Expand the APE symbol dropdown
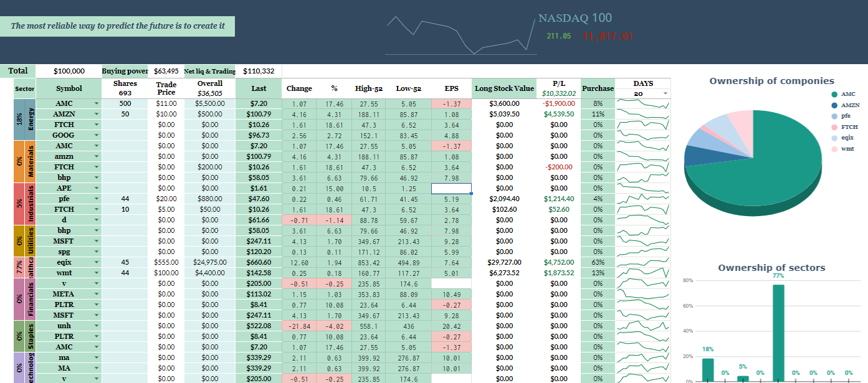The width and height of the screenshot is (868, 383). point(96,188)
